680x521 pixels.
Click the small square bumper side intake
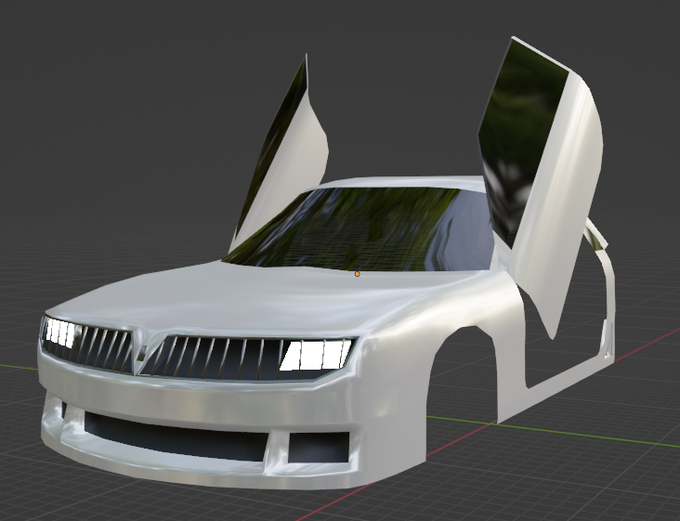coord(319,447)
